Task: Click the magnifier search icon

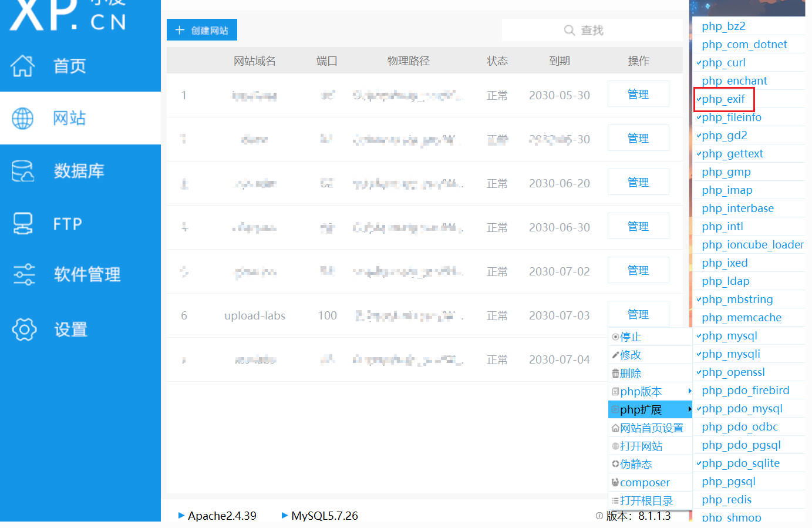Action: pos(569,30)
